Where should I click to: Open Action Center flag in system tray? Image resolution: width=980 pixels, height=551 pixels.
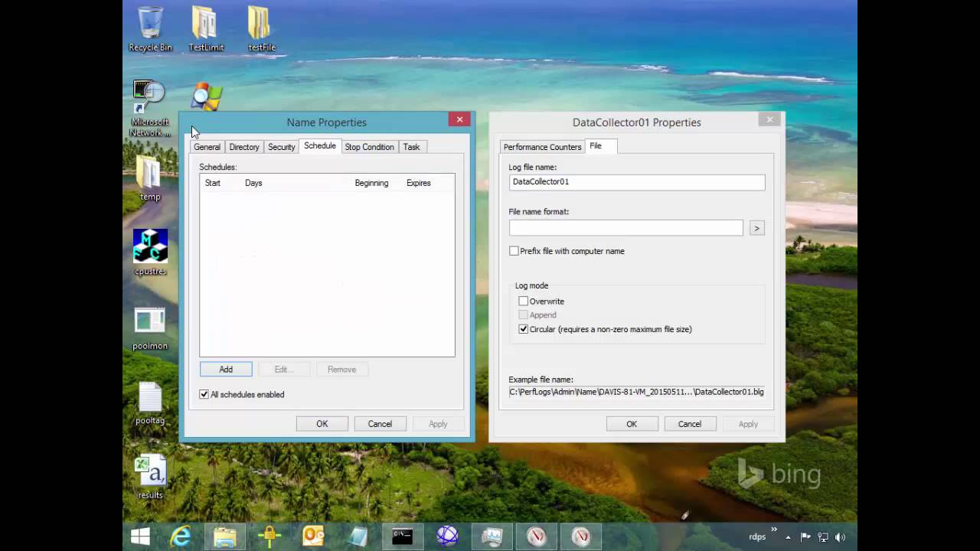click(x=805, y=537)
